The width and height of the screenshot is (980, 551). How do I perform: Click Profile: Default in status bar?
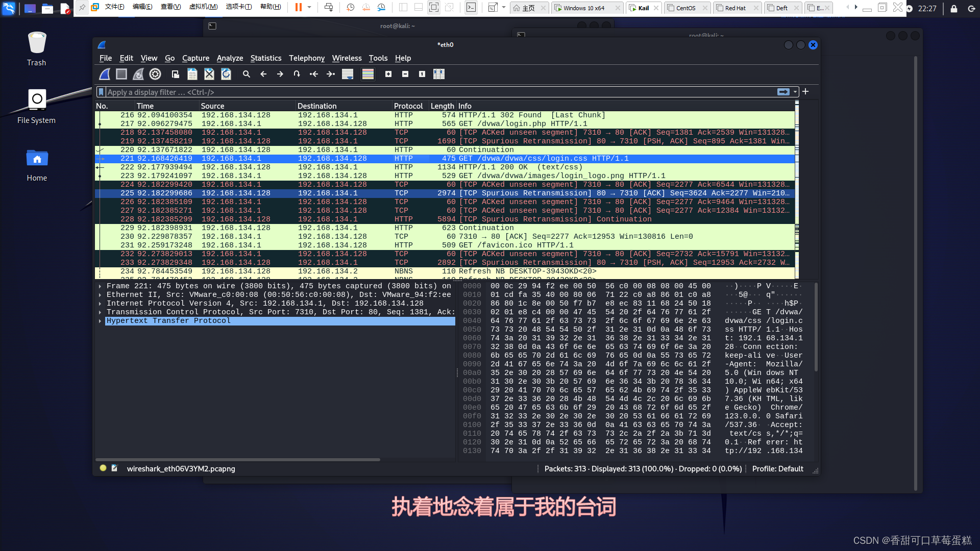click(777, 469)
